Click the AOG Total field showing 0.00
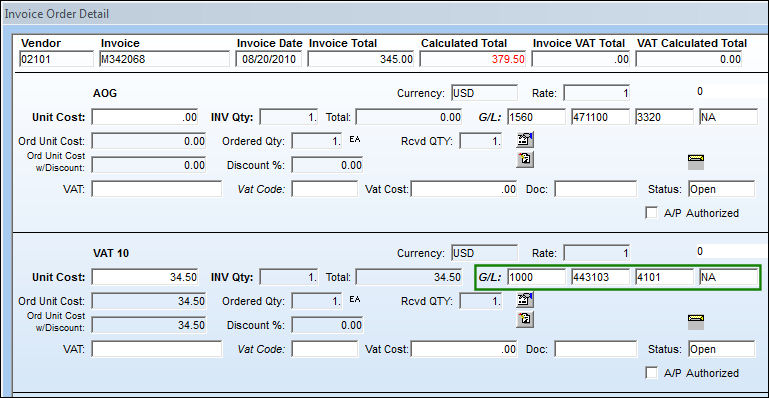The width and height of the screenshot is (769, 398). tap(409, 117)
